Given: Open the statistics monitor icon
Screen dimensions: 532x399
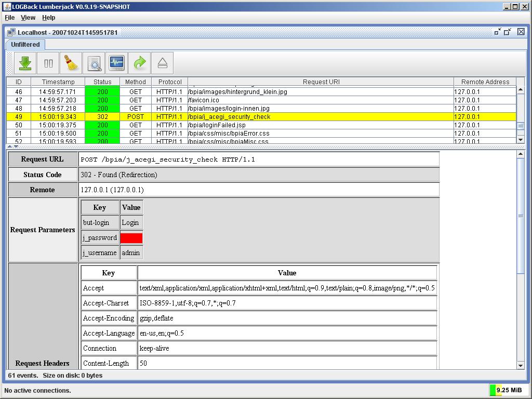Looking at the screenshot, I should click(116, 63).
